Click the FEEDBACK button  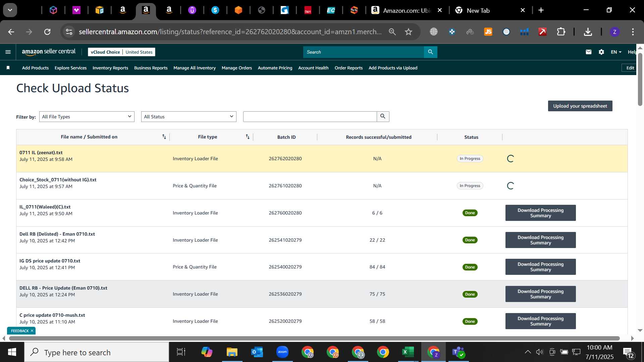point(20,331)
